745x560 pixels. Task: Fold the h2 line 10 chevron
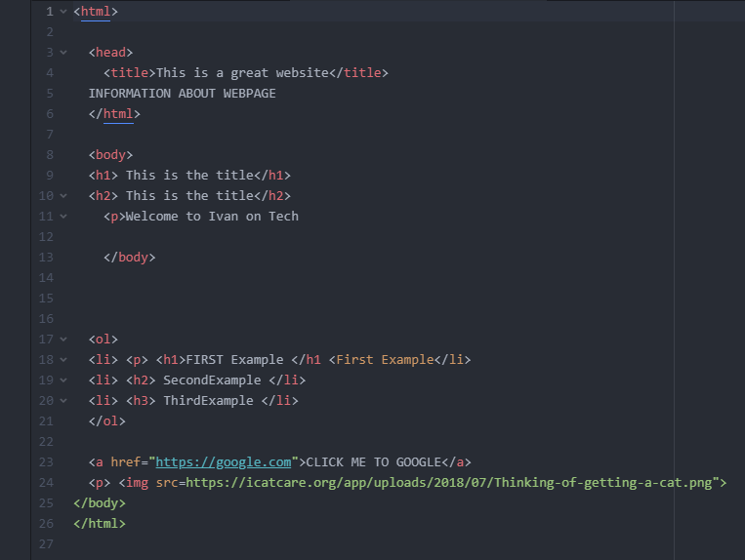pos(63,195)
